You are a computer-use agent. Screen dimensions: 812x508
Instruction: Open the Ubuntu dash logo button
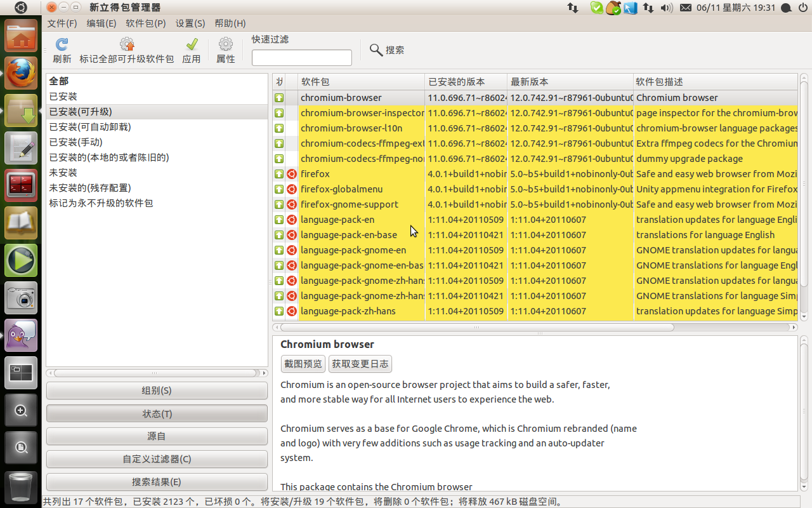(21, 8)
